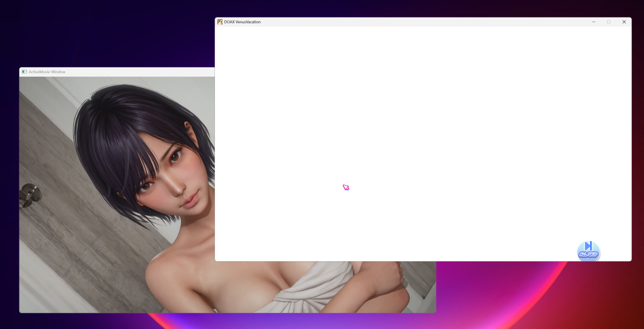Click the DOAX VenusVacation title text

[x=242, y=22]
